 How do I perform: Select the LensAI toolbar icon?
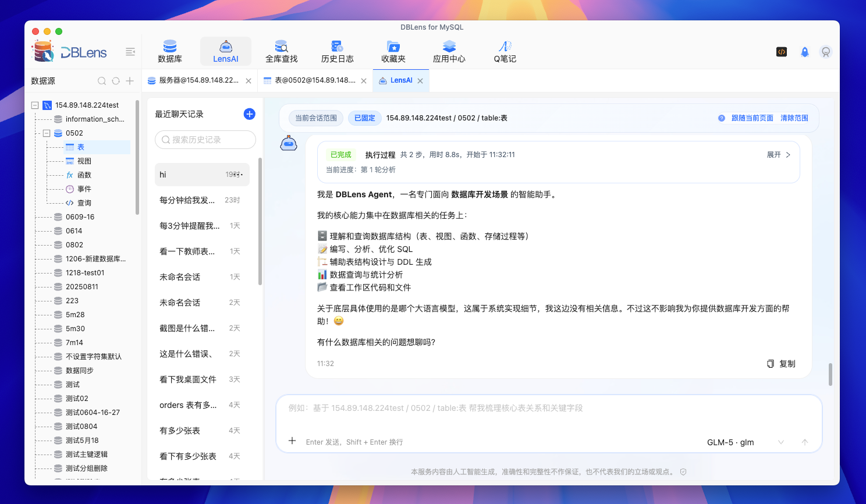click(x=226, y=51)
